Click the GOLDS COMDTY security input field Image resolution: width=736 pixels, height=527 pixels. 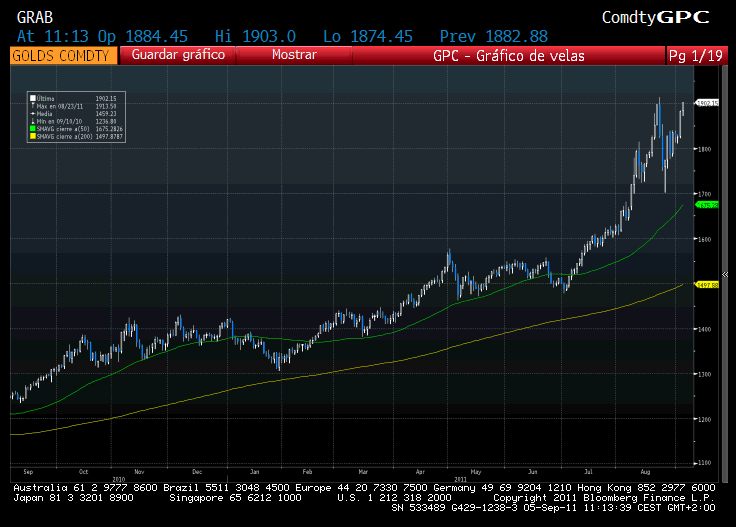(x=63, y=56)
